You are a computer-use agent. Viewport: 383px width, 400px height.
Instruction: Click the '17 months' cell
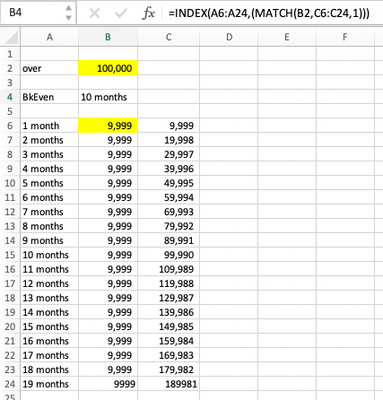click(50, 355)
